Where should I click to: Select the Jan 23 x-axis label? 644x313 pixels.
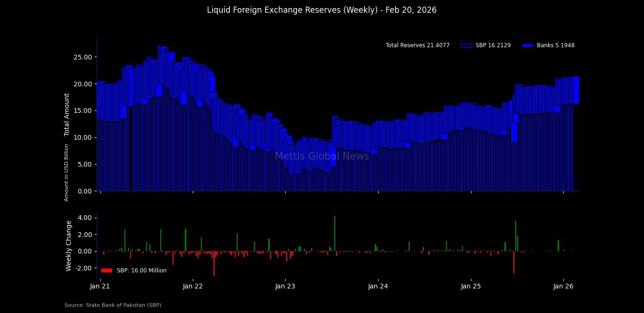(x=285, y=286)
